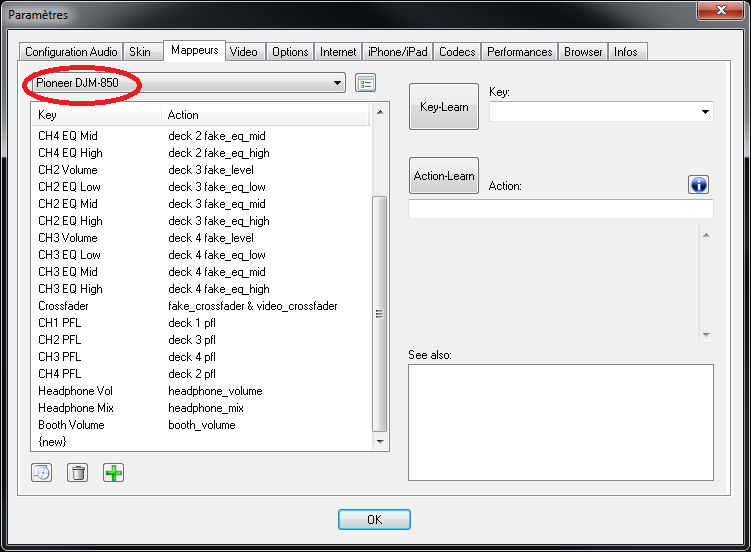
Task: Select the CH2 PFL row
Action: [x=202, y=340]
